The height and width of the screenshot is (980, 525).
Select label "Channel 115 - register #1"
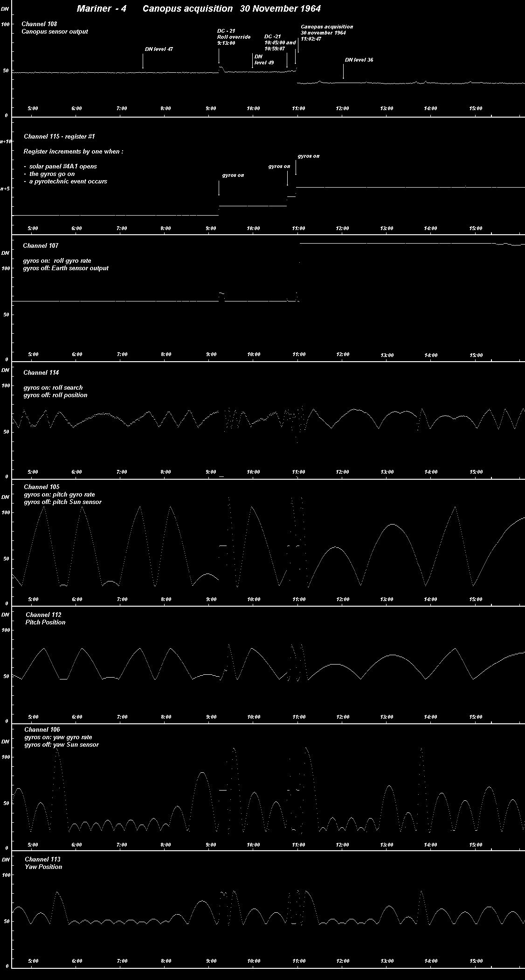60,137
